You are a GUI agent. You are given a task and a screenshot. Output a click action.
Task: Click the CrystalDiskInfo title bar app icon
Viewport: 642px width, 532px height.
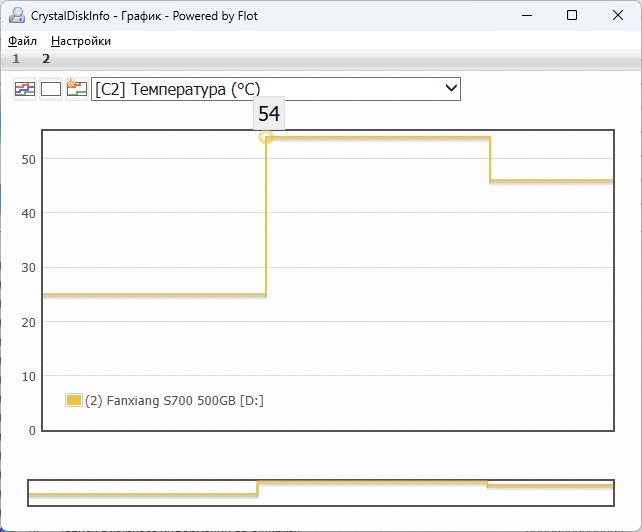click(16, 15)
